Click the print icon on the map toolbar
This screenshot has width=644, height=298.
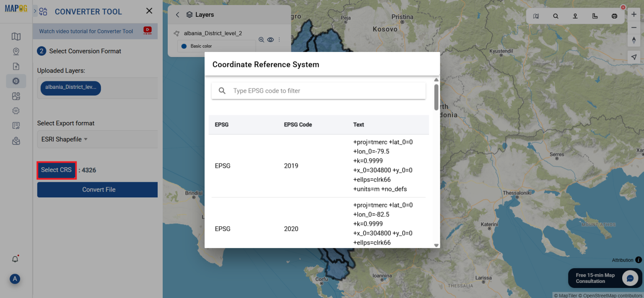pos(614,16)
